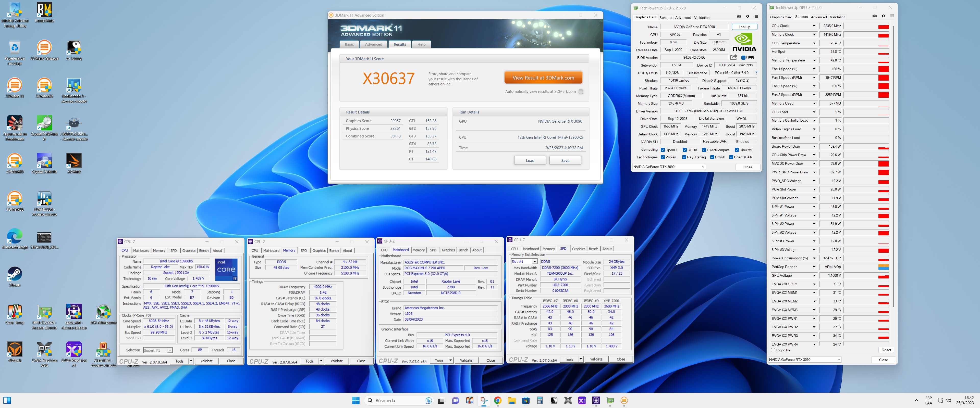The image size is (980, 408).
Task: Toggle Ray Tracing checkbox in GPU-Z
Action: click(684, 157)
